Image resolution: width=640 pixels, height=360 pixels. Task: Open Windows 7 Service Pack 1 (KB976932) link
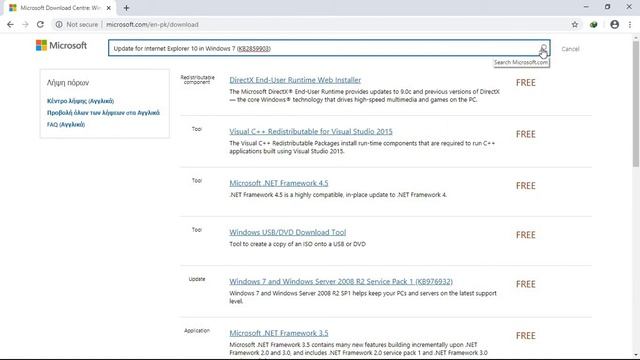click(341, 282)
